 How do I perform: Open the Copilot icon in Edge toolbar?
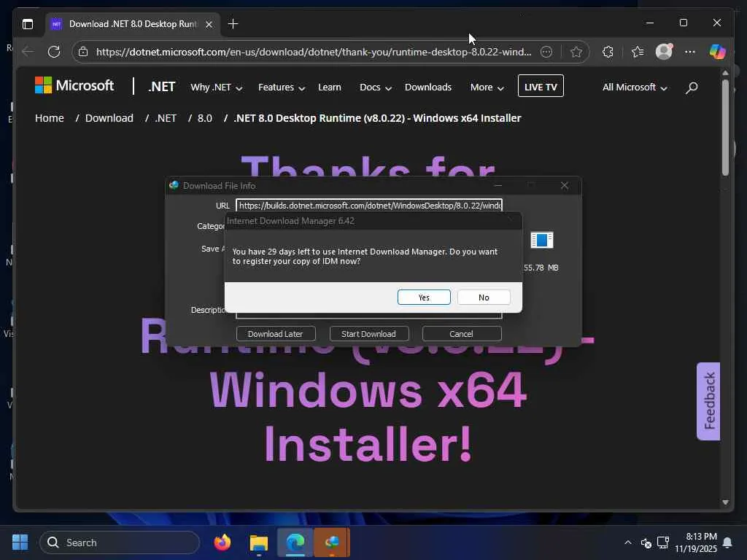tap(718, 52)
